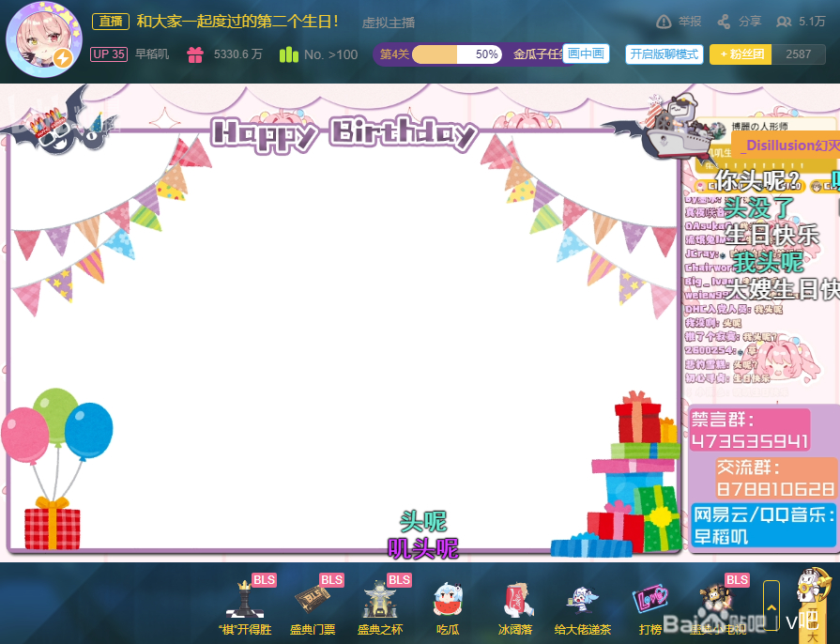
Task: Click the 金瓜子任务 label
Action: click(x=538, y=54)
